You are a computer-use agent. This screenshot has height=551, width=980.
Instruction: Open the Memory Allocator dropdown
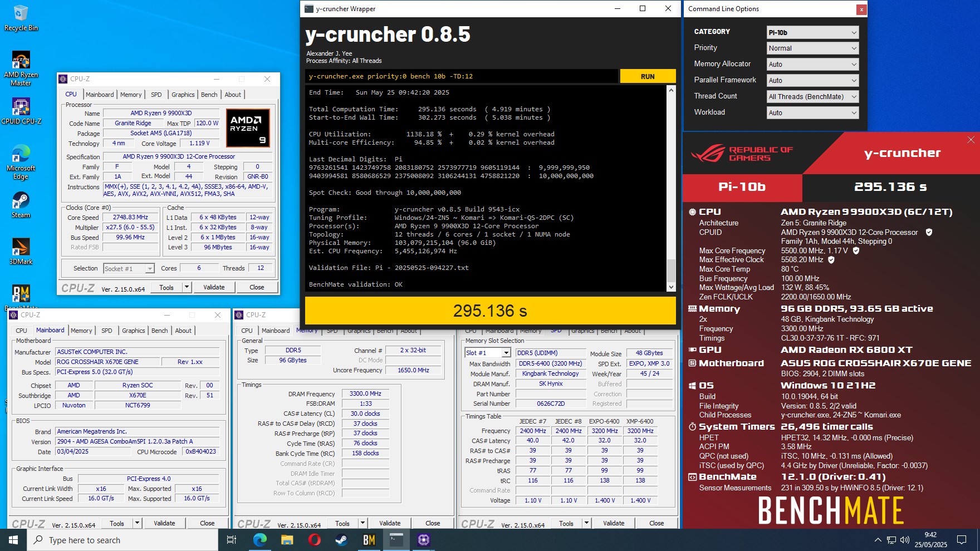point(812,65)
